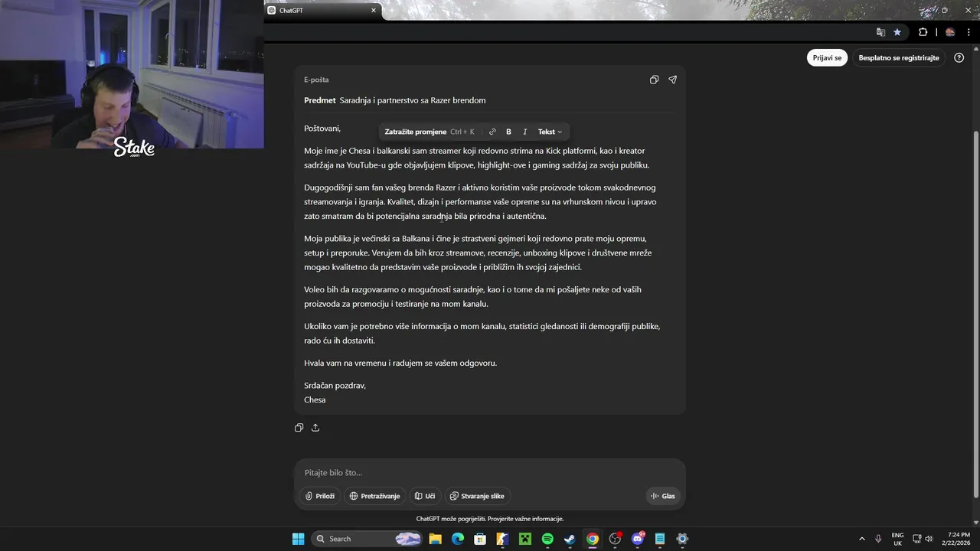
Task: Click the microphone tray icon
Action: click(878, 539)
